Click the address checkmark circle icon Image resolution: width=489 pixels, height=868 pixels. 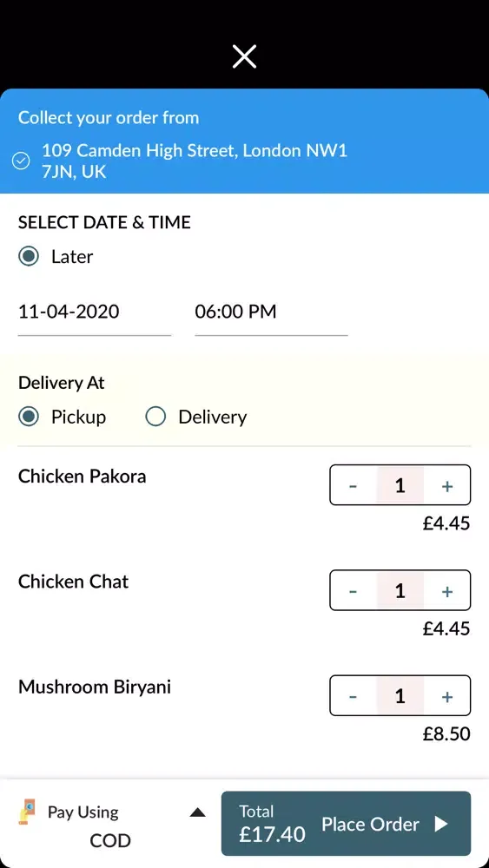[21, 161]
